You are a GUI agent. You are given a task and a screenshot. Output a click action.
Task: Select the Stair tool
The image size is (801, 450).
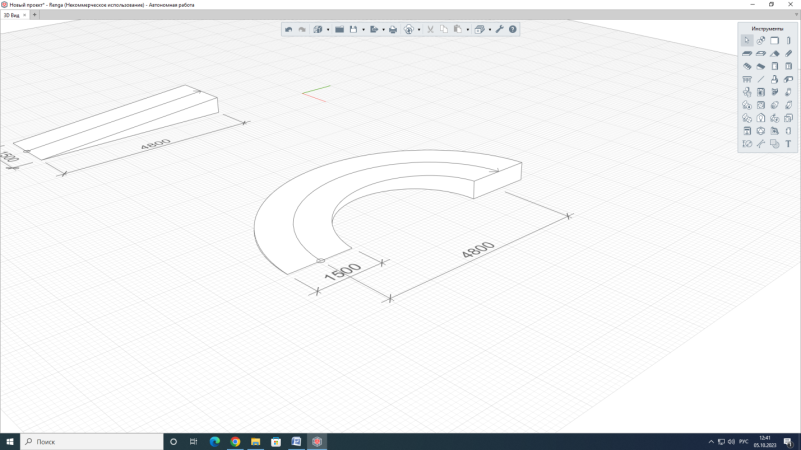747,66
